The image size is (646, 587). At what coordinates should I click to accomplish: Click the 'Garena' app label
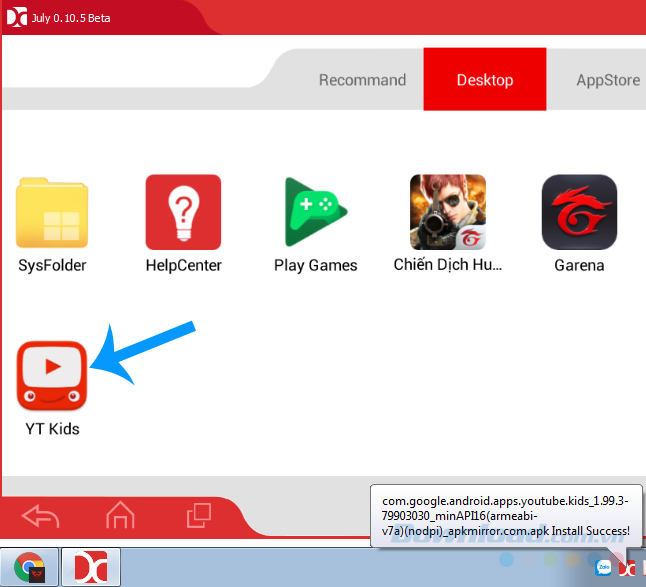(x=579, y=265)
